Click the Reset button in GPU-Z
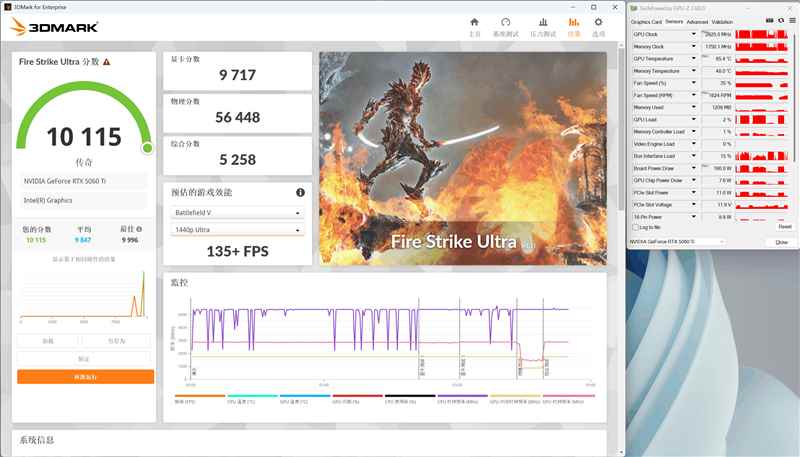Image resolution: width=800 pixels, height=457 pixels. (x=784, y=227)
